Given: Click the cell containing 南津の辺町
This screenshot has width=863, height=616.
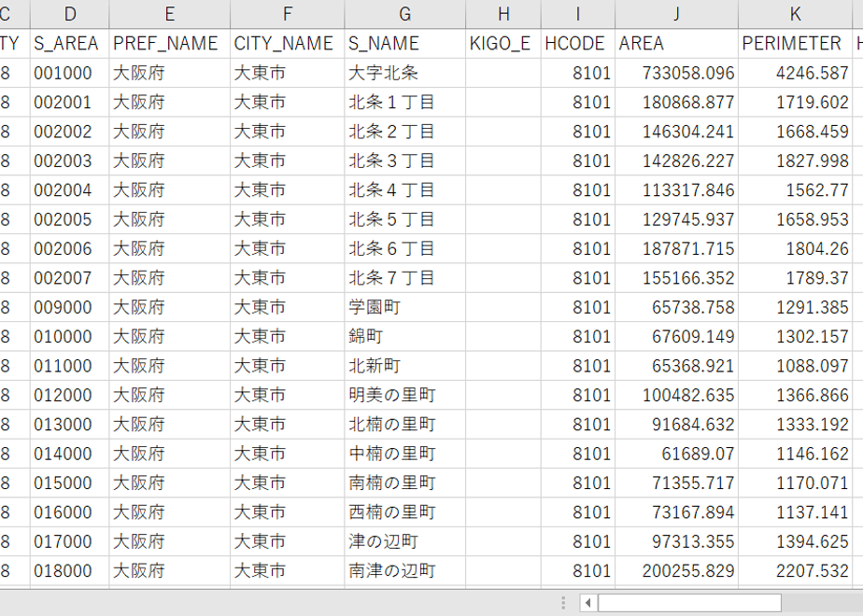Looking at the screenshot, I should pyautogui.click(x=405, y=571).
